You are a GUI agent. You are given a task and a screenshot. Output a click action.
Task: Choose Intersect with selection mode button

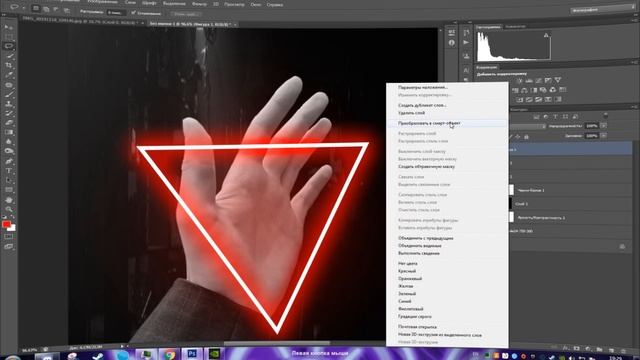click(x=66, y=9)
